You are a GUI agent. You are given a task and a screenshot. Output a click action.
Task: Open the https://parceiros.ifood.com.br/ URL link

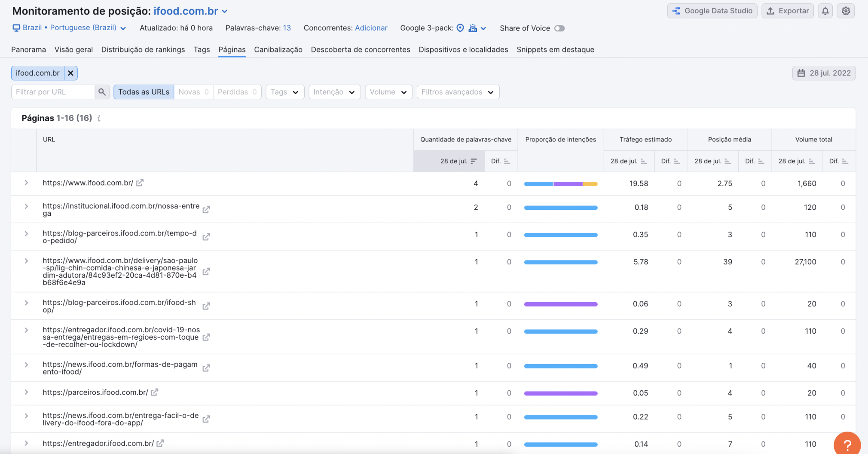tap(95, 392)
